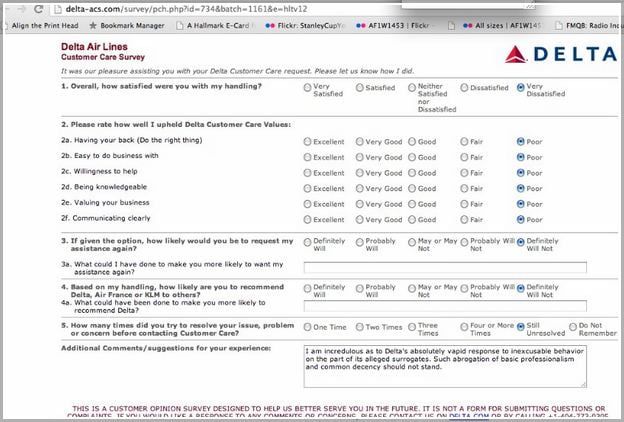Viewport: 624px width, 422px height.
Task: Open the A Hallmark E-Card bookmark
Action: (214, 25)
